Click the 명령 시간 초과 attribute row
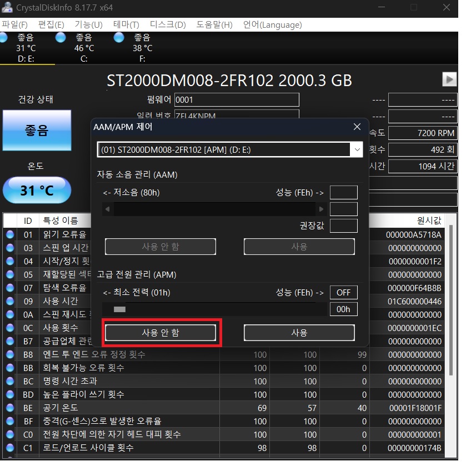 pos(224,381)
